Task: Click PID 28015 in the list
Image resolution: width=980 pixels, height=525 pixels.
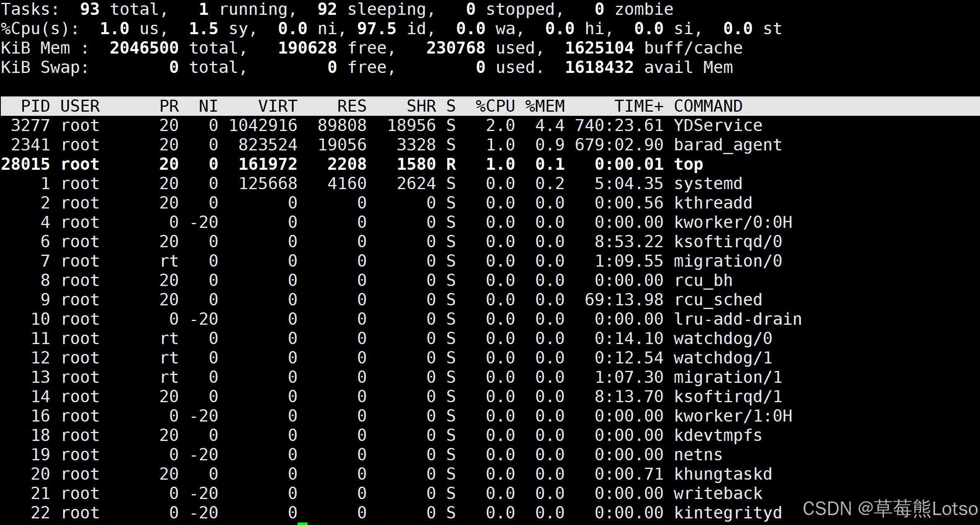Action: click(x=26, y=164)
